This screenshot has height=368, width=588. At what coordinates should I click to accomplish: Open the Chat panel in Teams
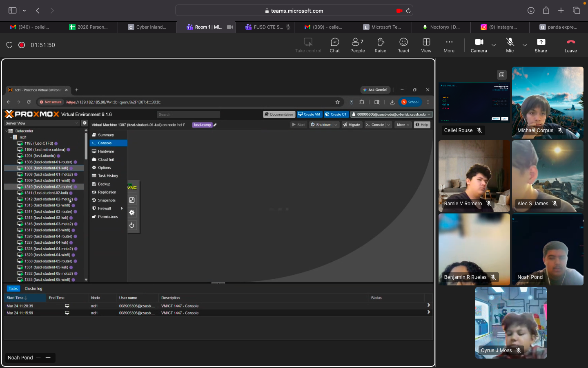334,45
